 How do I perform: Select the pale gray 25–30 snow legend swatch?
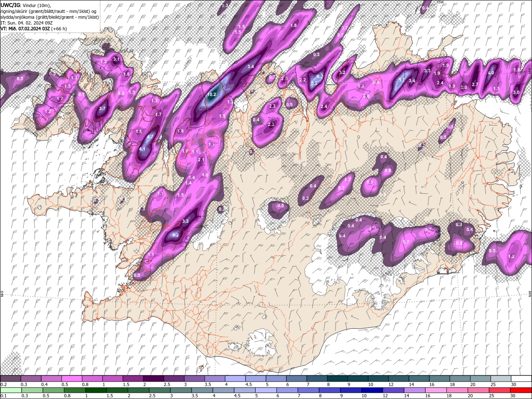click(501, 379)
